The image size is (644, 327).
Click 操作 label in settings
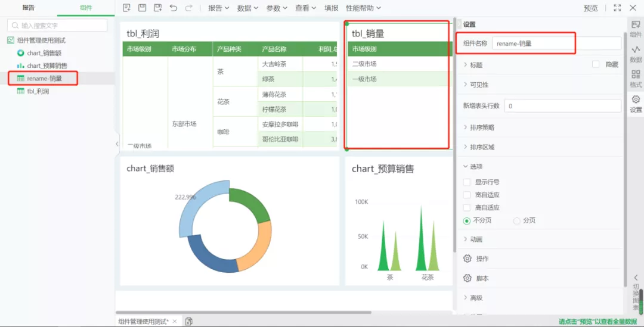point(482,259)
